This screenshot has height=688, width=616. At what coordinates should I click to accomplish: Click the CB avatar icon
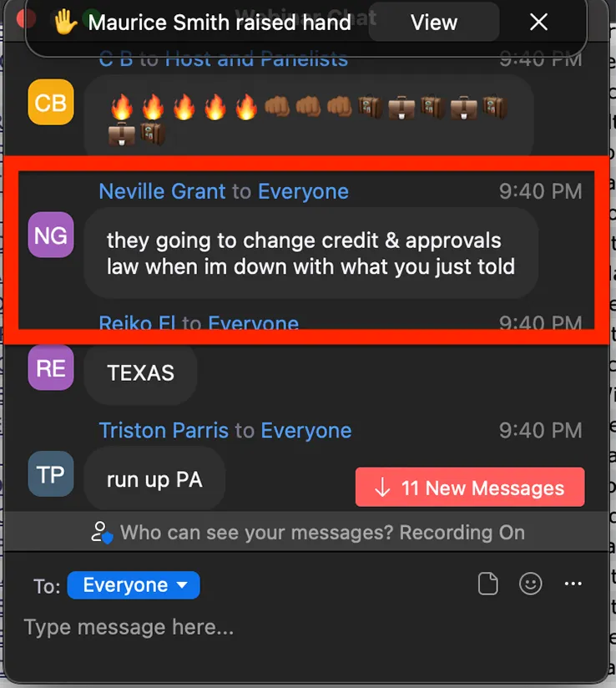pos(51,102)
